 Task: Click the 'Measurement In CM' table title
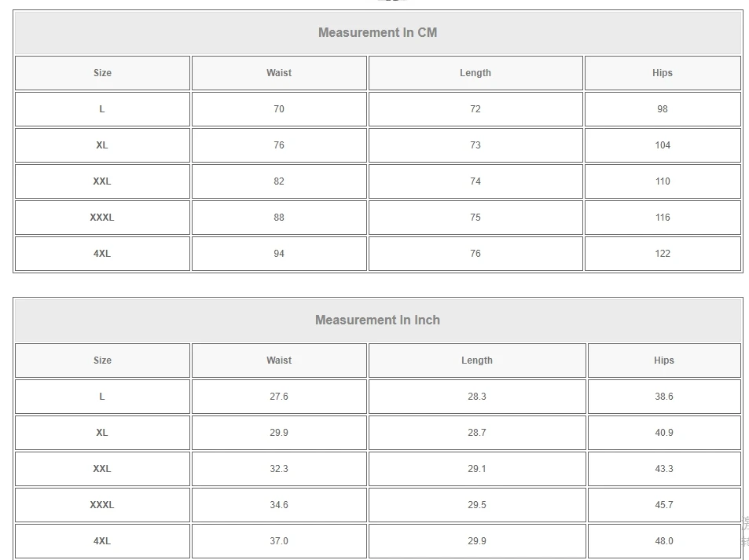coord(377,32)
